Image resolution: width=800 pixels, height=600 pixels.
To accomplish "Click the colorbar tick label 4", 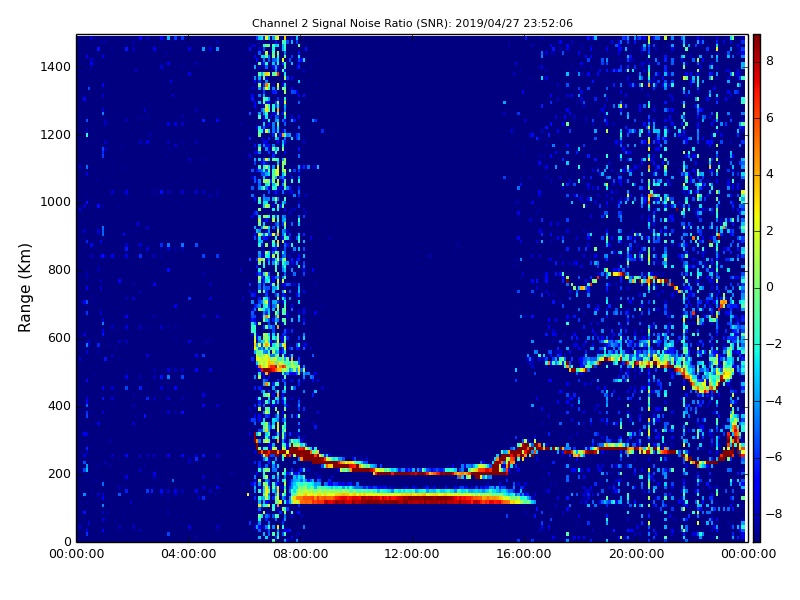I will 770,174.
